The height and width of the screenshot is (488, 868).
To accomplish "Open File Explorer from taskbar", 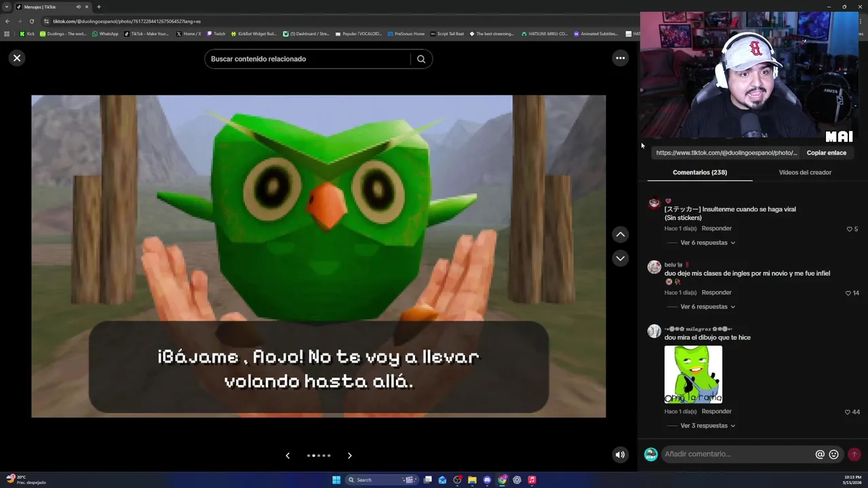I will pyautogui.click(x=472, y=480).
